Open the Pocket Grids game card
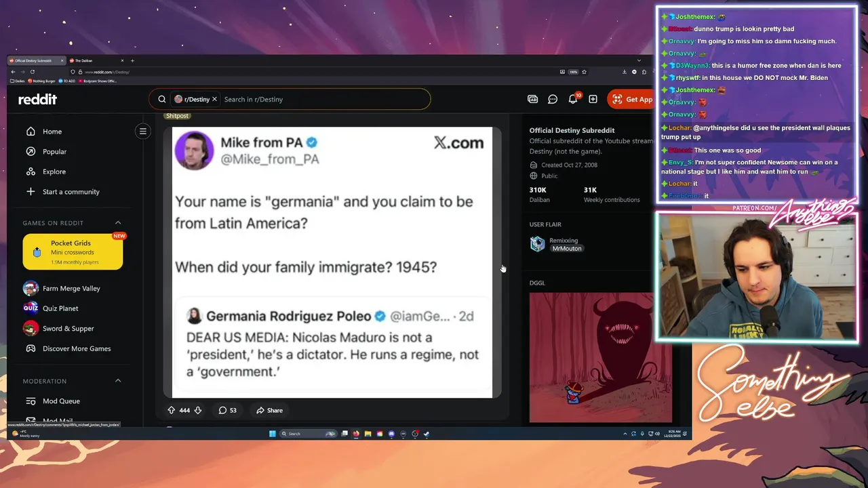This screenshot has height=488, width=868. pyautogui.click(x=73, y=251)
